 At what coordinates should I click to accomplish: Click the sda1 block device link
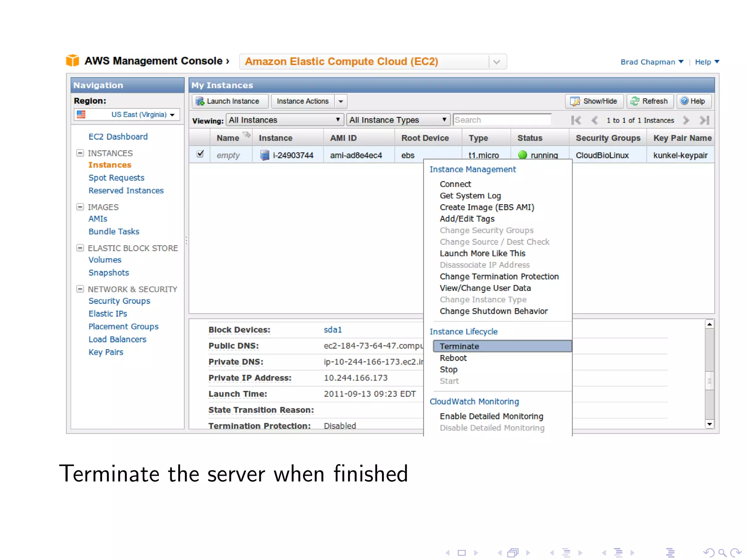[333, 330]
